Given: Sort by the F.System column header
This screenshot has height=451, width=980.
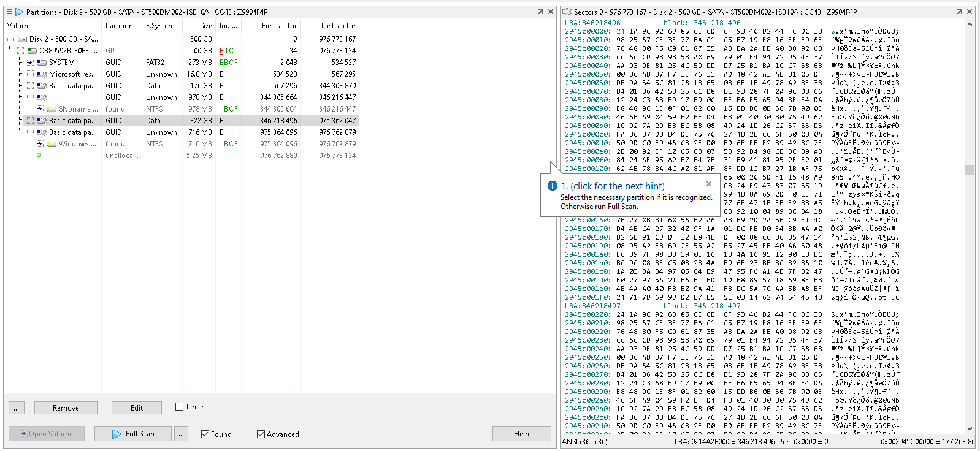Looking at the screenshot, I should [x=160, y=26].
